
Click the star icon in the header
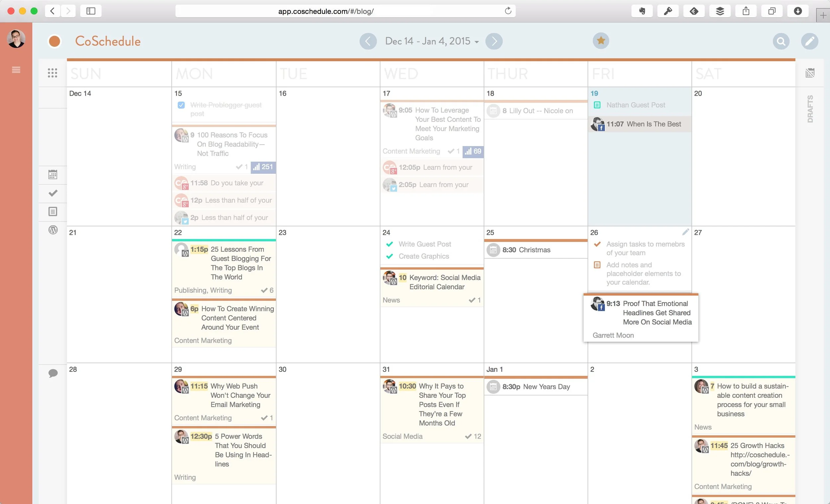(x=601, y=41)
